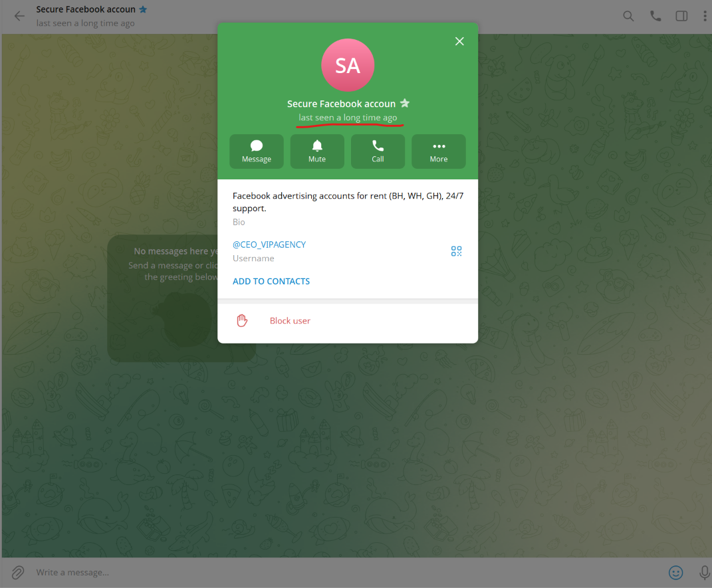Click the SA profile avatar
Image resolution: width=712 pixels, height=588 pixels.
(348, 65)
